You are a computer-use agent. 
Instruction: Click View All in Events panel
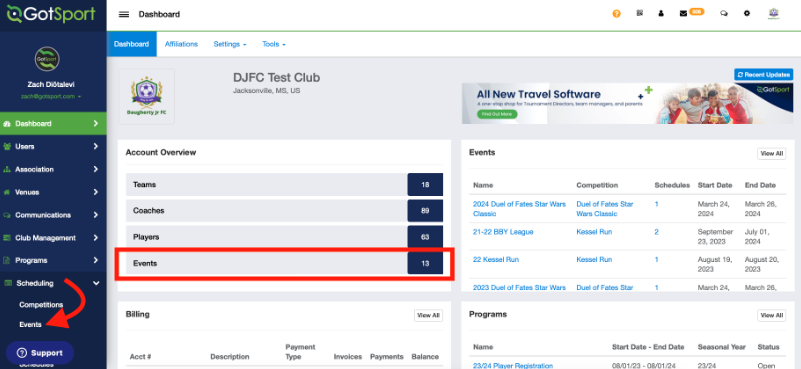pyautogui.click(x=771, y=153)
